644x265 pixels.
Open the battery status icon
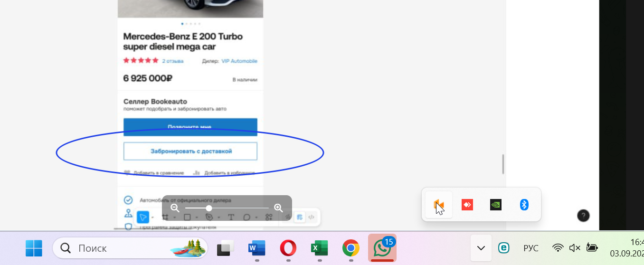click(x=592, y=247)
